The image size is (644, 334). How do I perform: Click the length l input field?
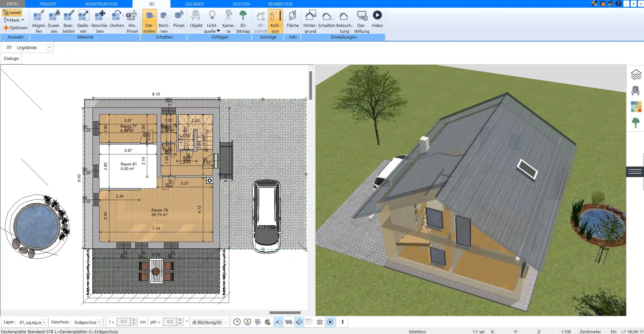[x=124, y=322]
